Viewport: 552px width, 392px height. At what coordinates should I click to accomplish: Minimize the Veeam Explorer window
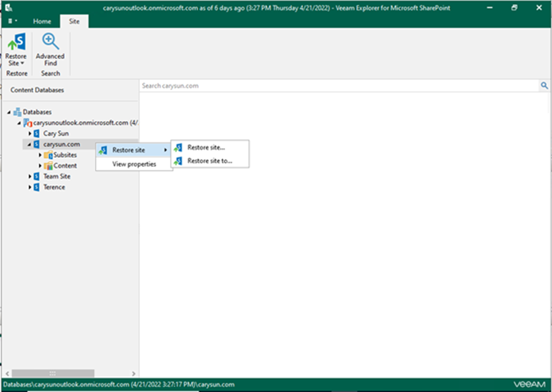(x=490, y=8)
